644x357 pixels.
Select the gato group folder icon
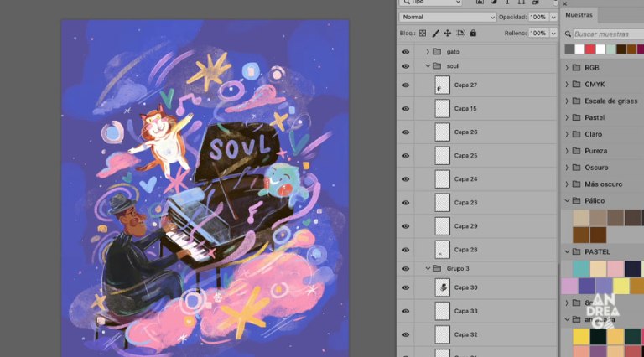[437, 52]
